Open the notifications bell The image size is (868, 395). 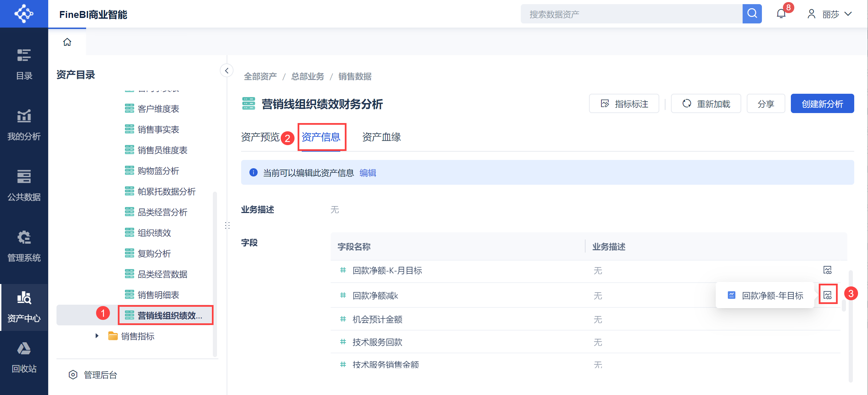pyautogui.click(x=781, y=14)
